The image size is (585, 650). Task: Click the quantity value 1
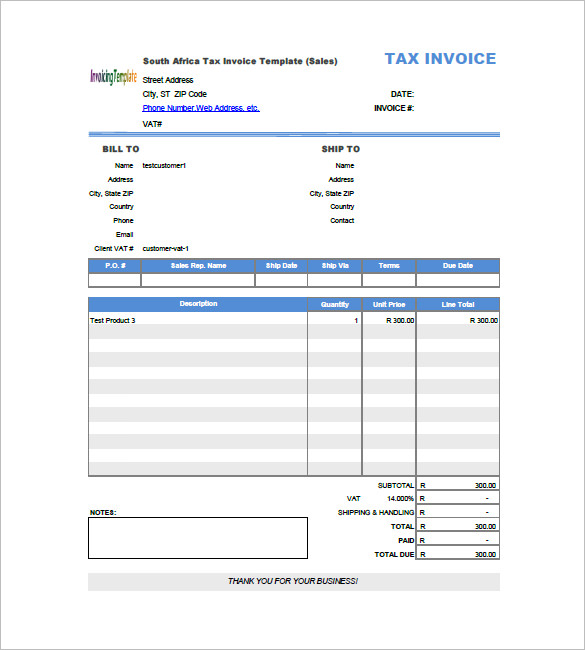point(356,320)
